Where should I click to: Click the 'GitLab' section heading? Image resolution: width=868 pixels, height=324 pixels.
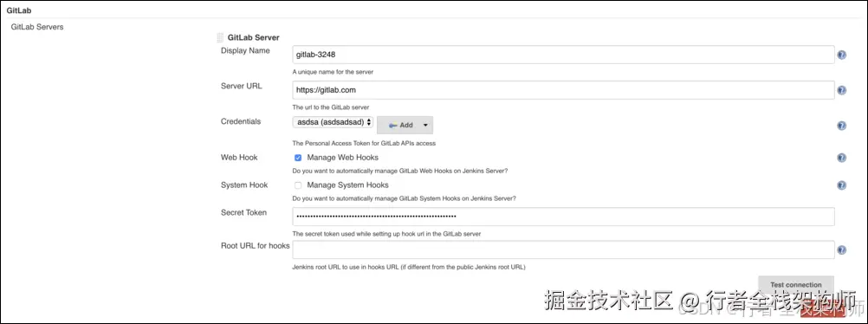[19, 10]
